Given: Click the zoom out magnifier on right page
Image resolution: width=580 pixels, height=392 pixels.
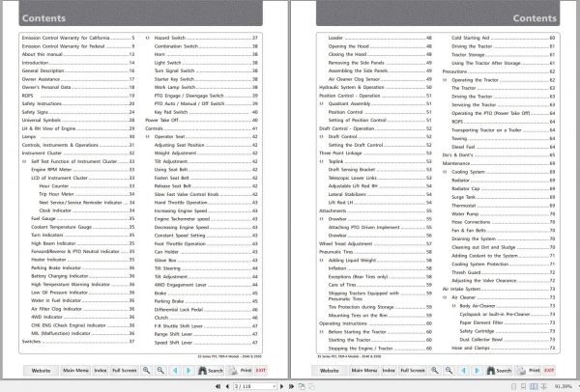Looking at the screenshot, I should click(x=449, y=370).
